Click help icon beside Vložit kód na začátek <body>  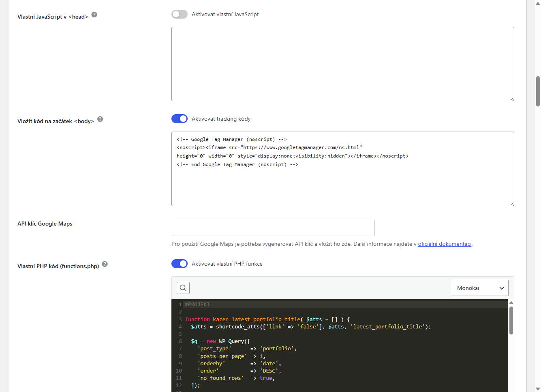pyautogui.click(x=100, y=119)
